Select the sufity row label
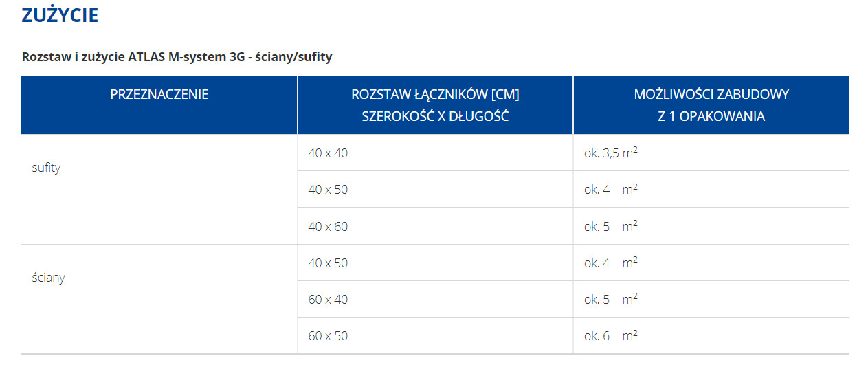The image size is (868, 378). [x=46, y=168]
